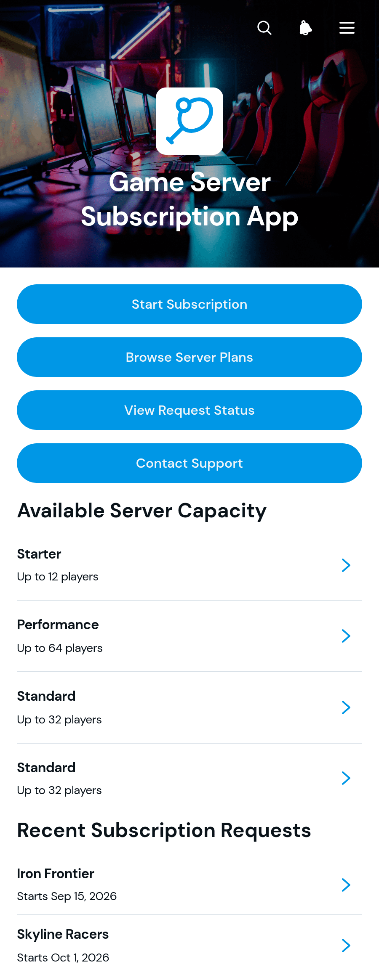The height and width of the screenshot is (980, 379).
Task: Open Skyline Racers request chevron
Action: pos(346,946)
